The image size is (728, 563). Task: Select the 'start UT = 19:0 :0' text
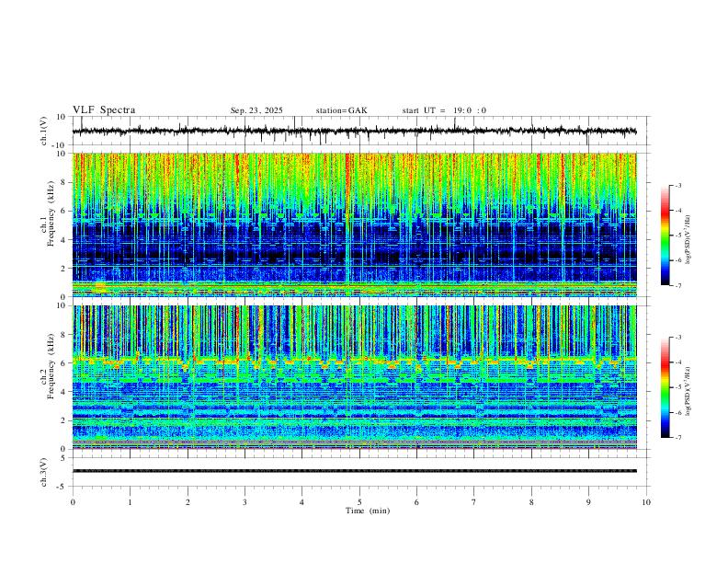(x=444, y=110)
